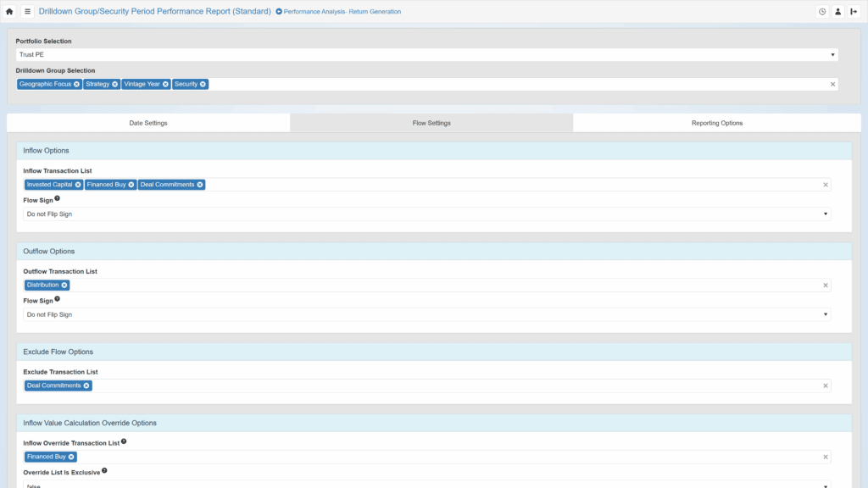This screenshot has width=868, height=488.
Task: Expand the Inflow Flow Sign dropdown
Action: click(x=426, y=214)
